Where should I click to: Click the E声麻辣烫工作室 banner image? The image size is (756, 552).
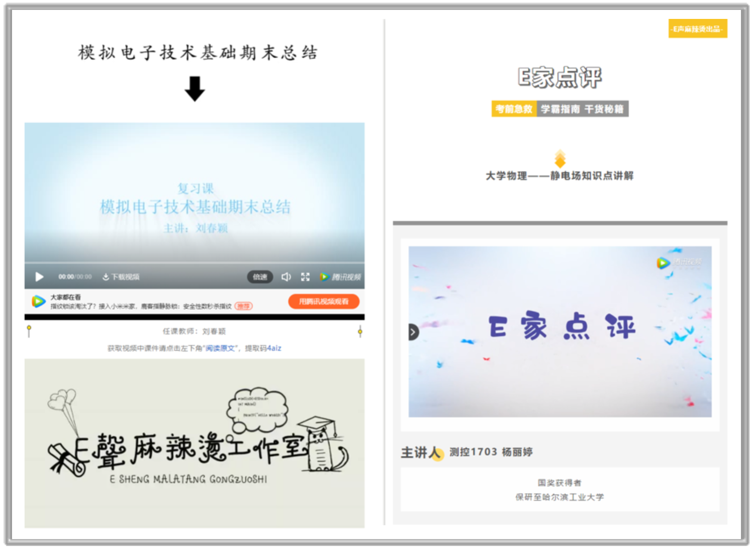(x=194, y=443)
